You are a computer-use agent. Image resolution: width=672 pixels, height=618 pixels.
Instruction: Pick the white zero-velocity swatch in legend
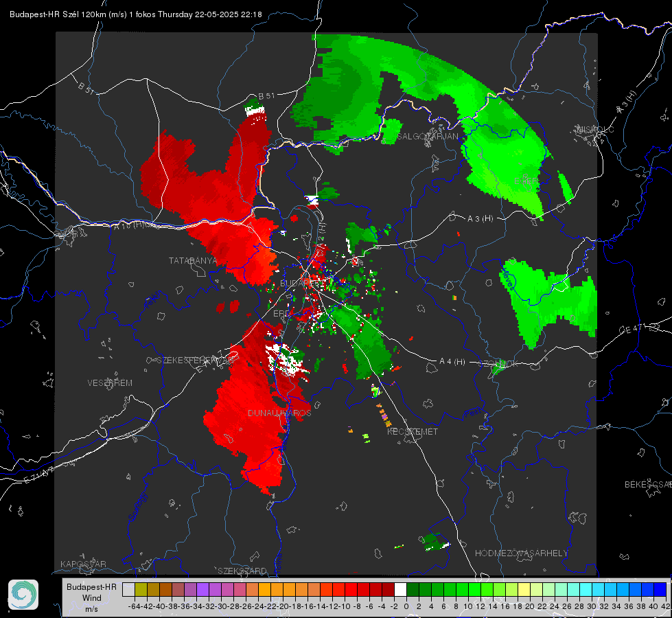click(400, 589)
